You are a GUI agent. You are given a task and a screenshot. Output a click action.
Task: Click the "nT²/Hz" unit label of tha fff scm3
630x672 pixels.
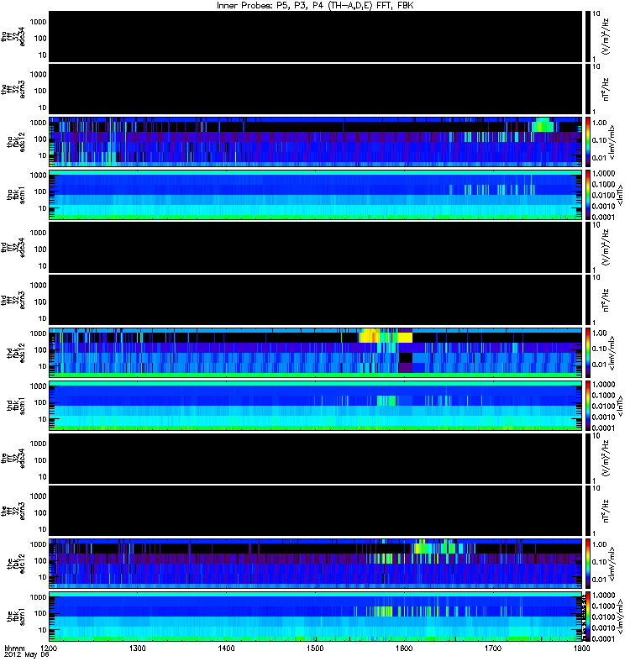coord(606,89)
